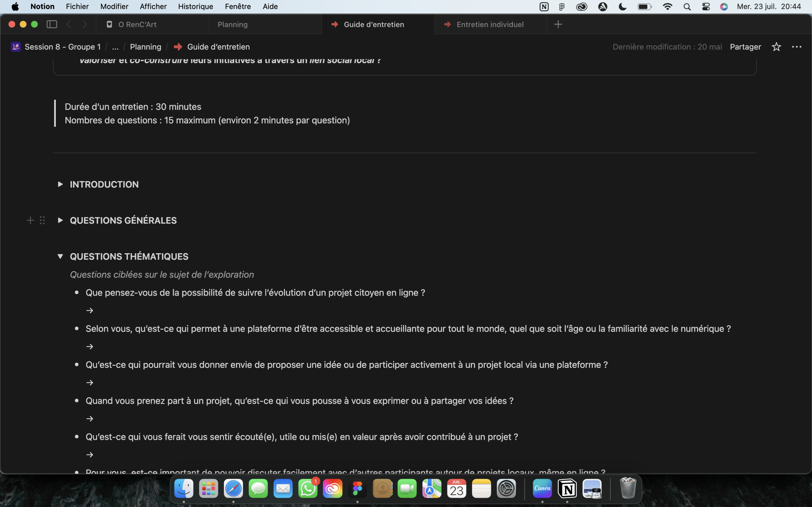Add page to favorites with star icon
Screen dimensions: 812x507
776,47
